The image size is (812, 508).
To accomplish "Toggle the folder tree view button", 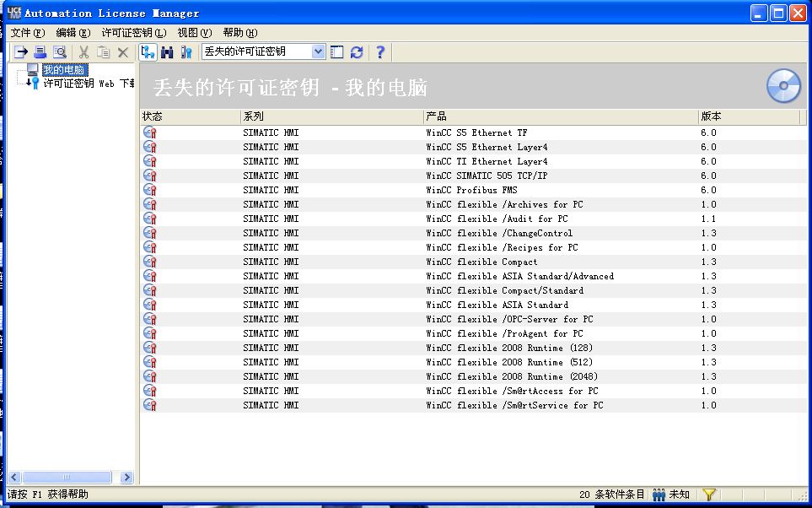I will point(148,51).
